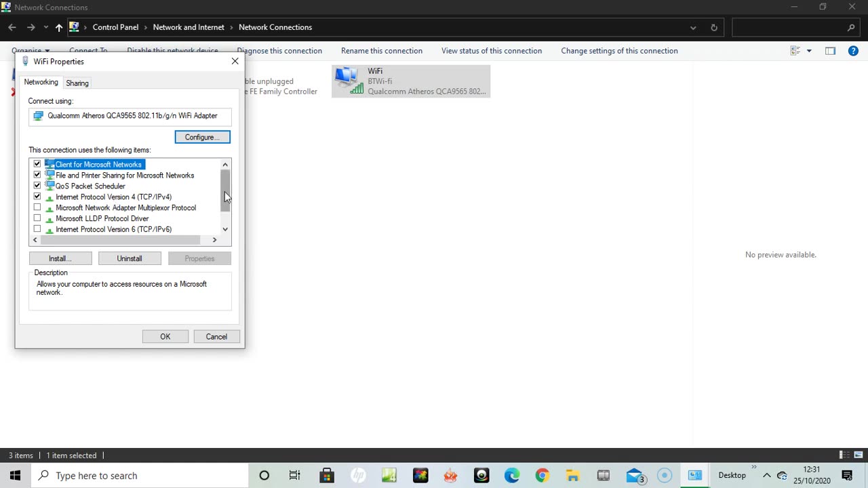Open Microsoft Edge from the taskbar
This screenshot has width=868, height=488.
tap(511, 475)
